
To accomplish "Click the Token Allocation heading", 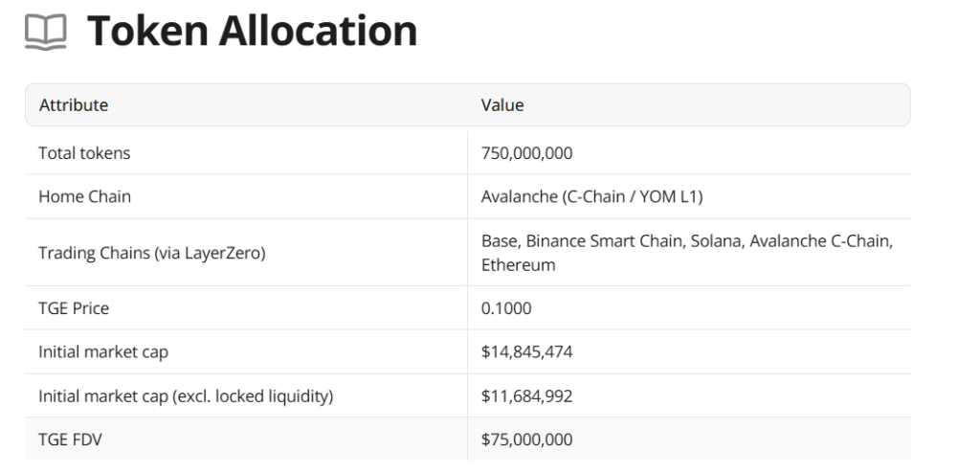I will click(x=253, y=32).
